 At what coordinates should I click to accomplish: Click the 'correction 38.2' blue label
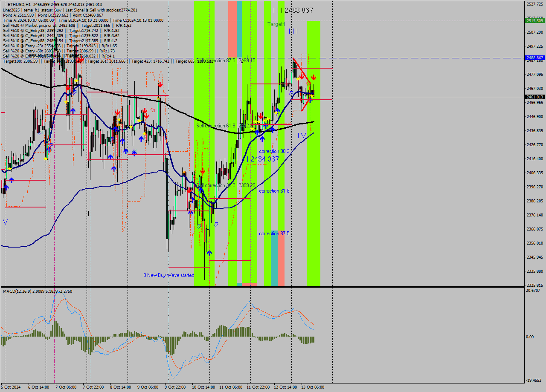[x=274, y=151]
